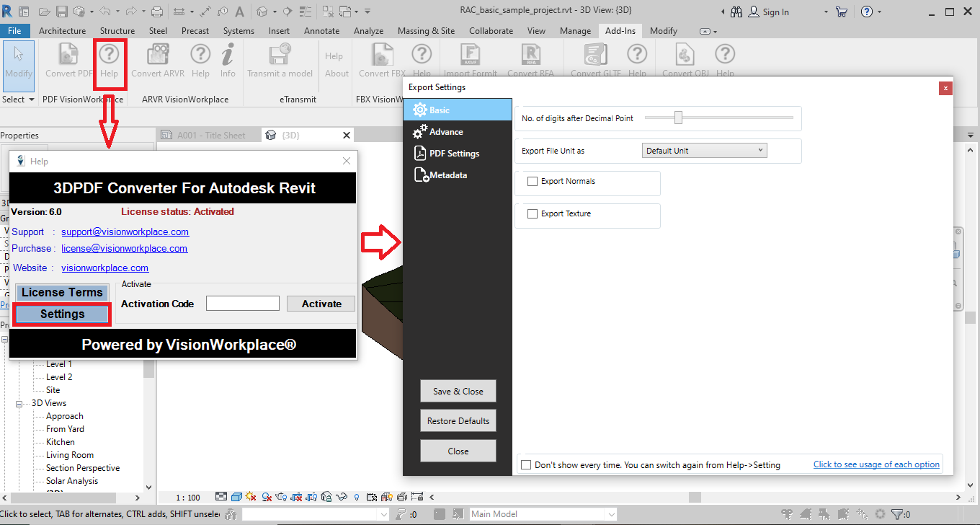Click the Save icon in quick access toolbar
The width and height of the screenshot is (980, 525).
click(61, 12)
